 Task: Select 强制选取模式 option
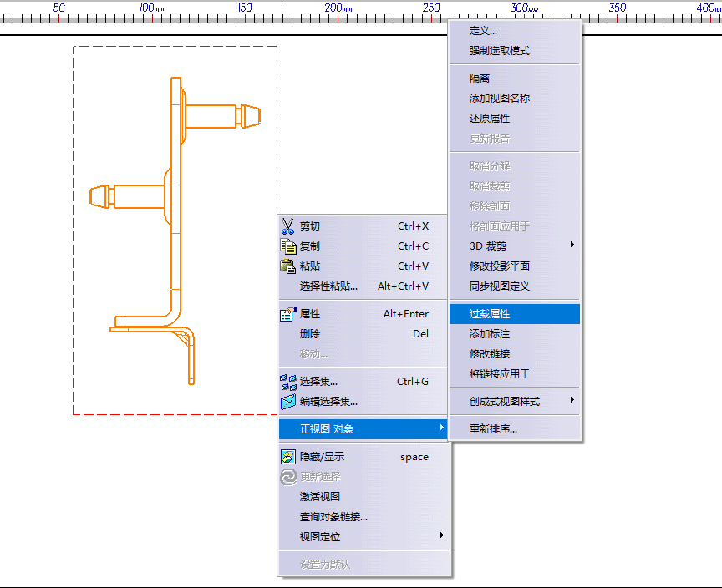(x=499, y=51)
